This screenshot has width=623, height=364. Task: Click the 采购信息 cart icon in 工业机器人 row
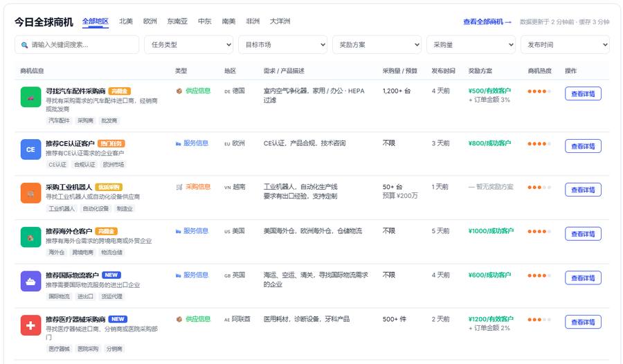click(179, 187)
